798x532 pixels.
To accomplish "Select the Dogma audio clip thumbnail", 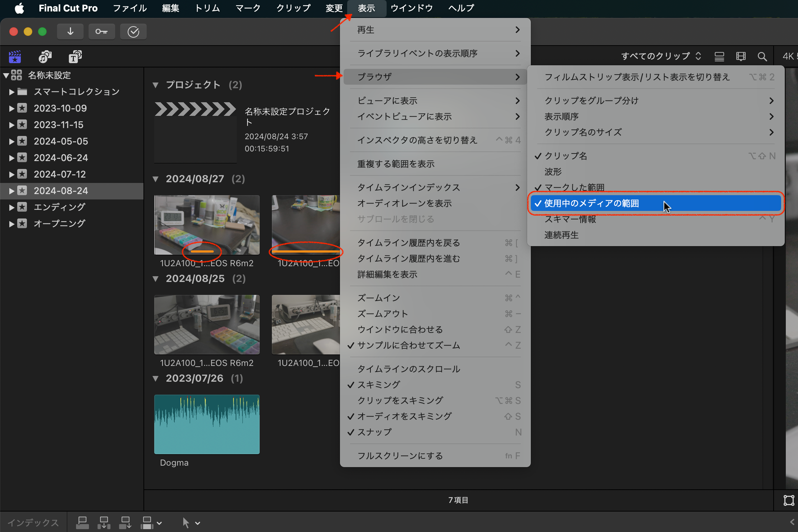I will tap(207, 424).
